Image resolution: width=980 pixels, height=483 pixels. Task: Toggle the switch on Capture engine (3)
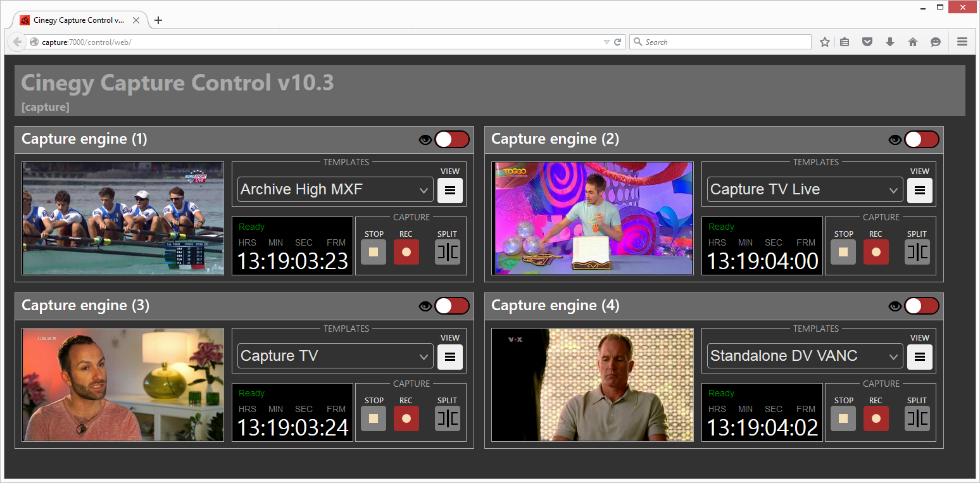point(452,306)
